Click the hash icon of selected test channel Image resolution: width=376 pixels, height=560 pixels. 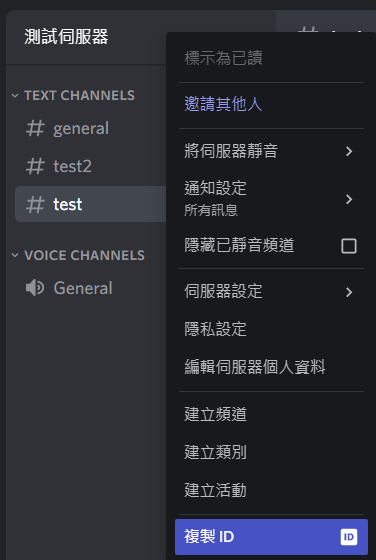35,204
